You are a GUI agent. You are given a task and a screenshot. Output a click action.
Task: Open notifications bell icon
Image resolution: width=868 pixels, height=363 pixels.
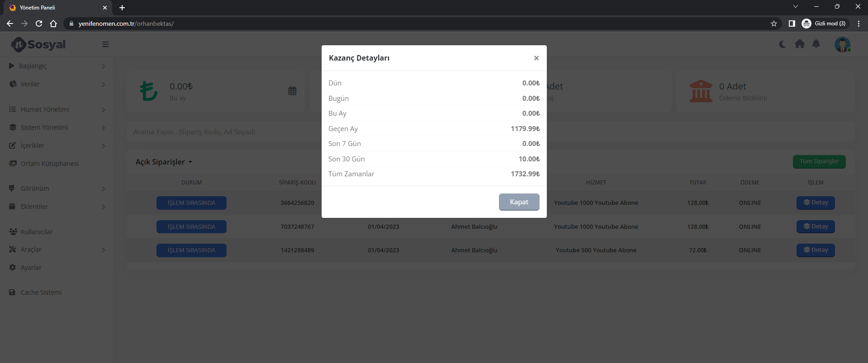[816, 44]
